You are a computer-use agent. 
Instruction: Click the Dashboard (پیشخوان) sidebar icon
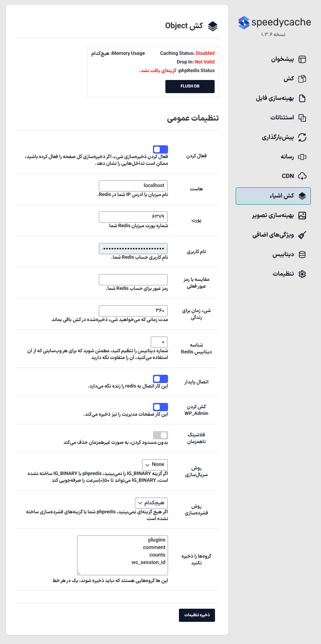pyautogui.click(x=302, y=59)
